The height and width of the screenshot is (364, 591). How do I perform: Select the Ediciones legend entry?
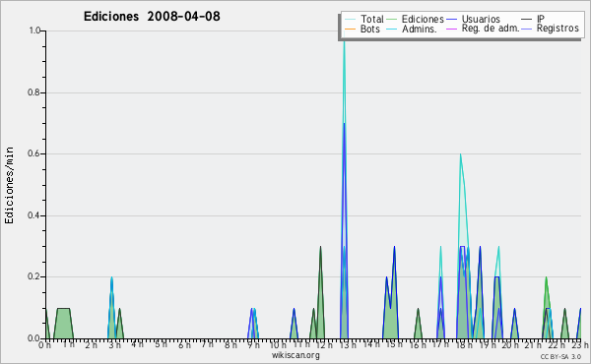[423, 19]
